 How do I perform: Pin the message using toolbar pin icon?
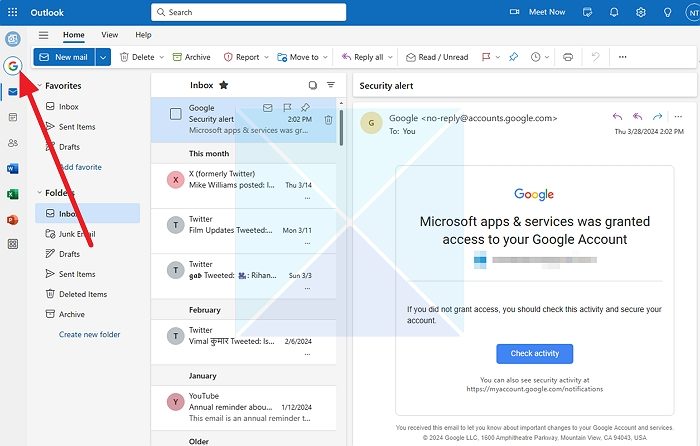pos(513,57)
